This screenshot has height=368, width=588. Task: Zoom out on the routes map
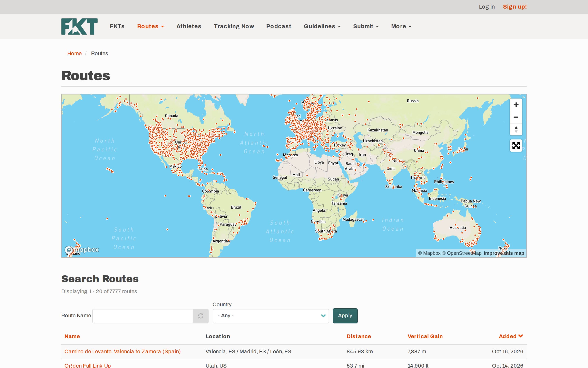516,117
